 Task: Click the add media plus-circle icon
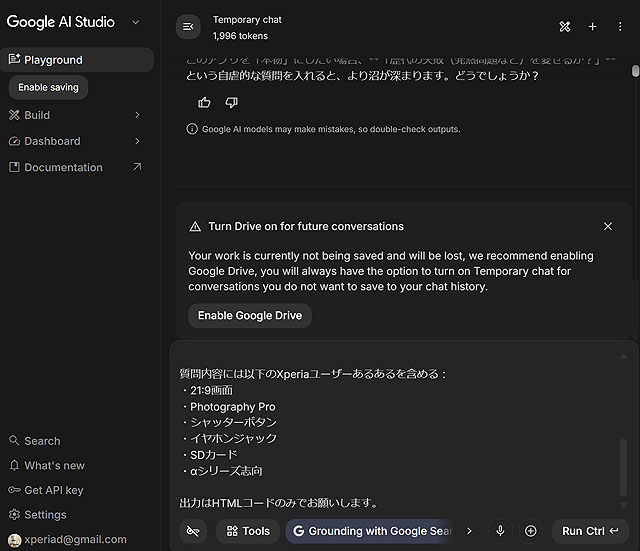(x=531, y=531)
